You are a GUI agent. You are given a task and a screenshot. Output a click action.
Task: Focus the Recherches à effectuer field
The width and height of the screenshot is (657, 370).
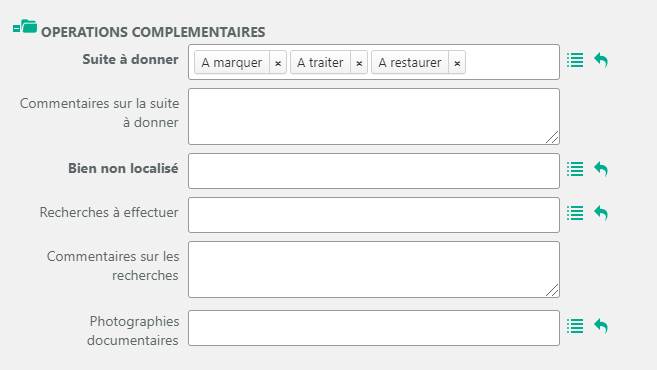coord(374,215)
